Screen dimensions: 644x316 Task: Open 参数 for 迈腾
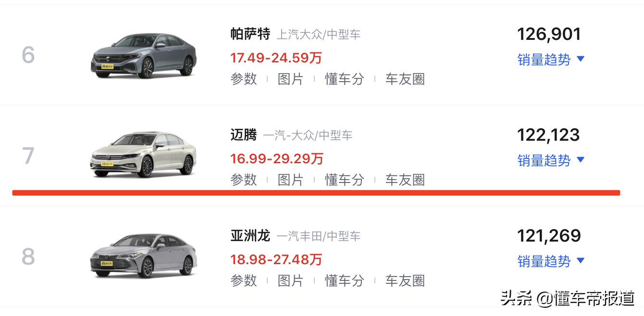[x=244, y=180]
